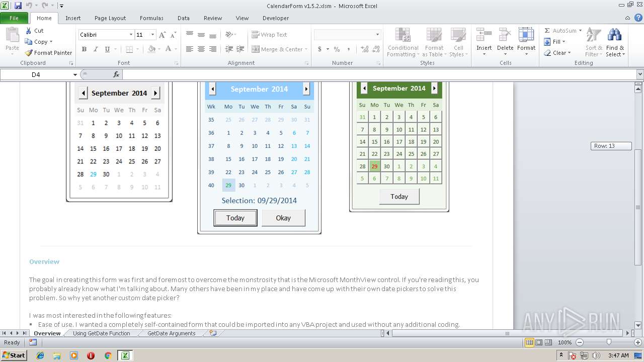Click the Paste clipboard icon
644x362 pixels.
(12, 36)
